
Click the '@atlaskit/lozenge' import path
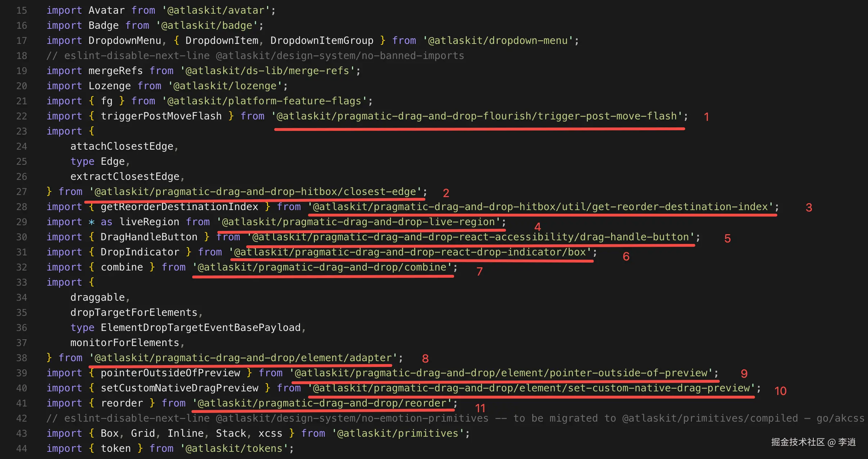(225, 86)
